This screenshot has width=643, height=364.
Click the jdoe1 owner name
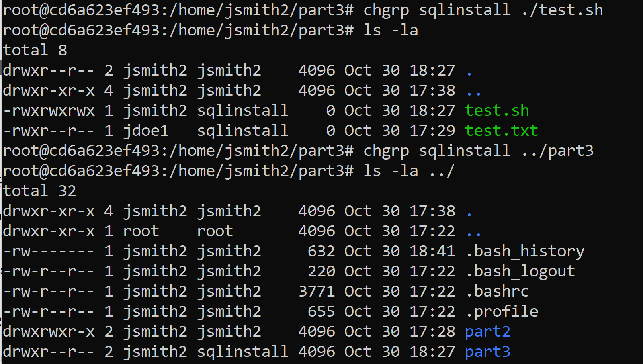[x=145, y=131]
